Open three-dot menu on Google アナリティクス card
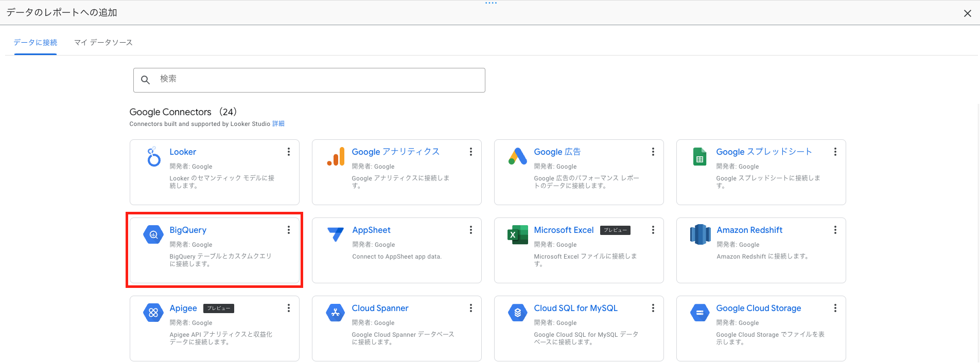 [471, 152]
